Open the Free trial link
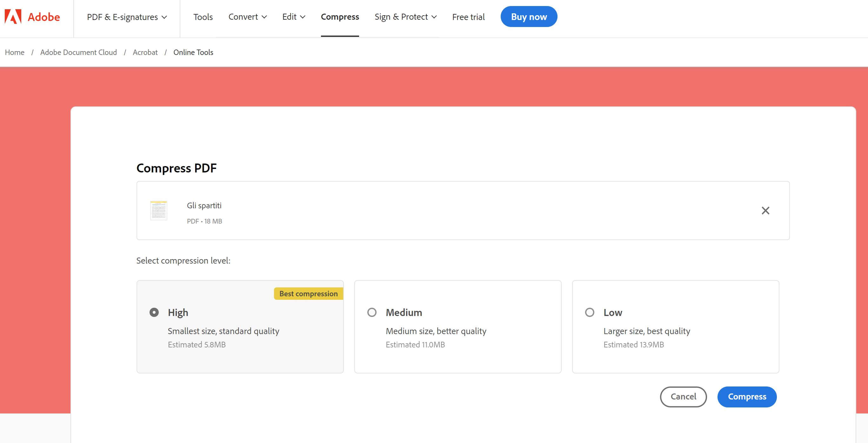 click(468, 17)
